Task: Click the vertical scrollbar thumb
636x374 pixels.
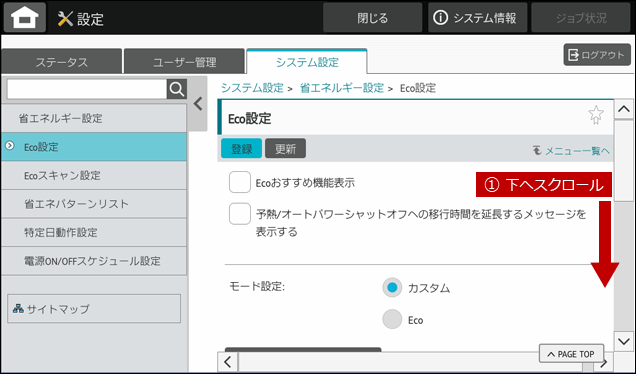Action: pos(624,161)
